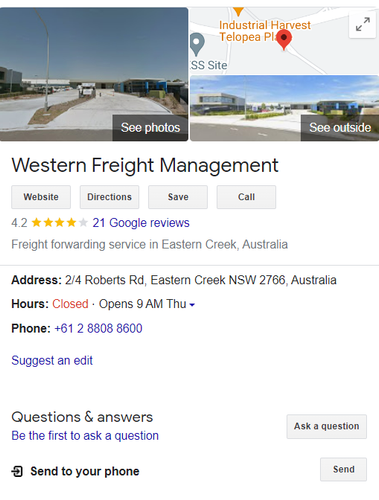Click the Send button
Screen dimensions: 379x500
[x=344, y=469]
